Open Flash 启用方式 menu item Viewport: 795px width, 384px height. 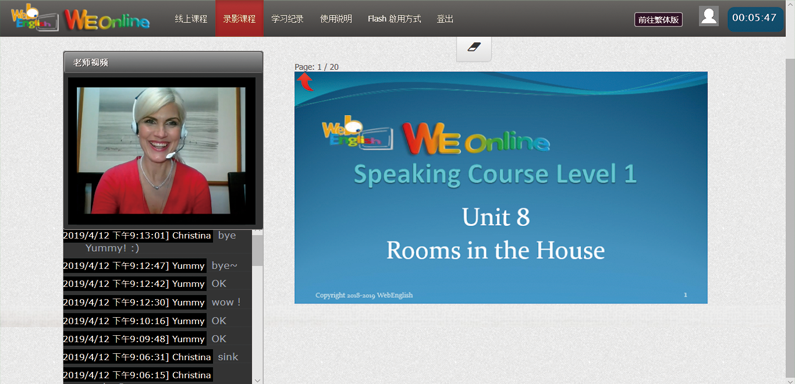pyautogui.click(x=394, y=19)
